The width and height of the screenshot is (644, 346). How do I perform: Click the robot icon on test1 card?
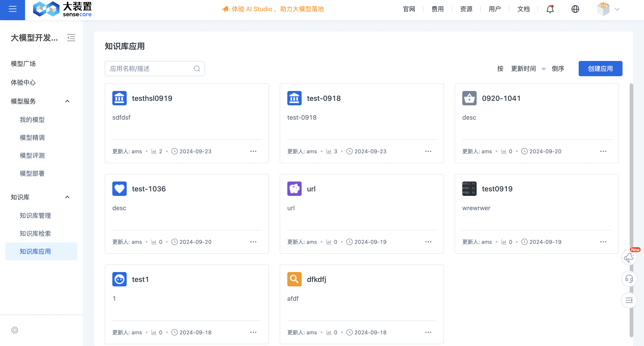pos(119,279)
